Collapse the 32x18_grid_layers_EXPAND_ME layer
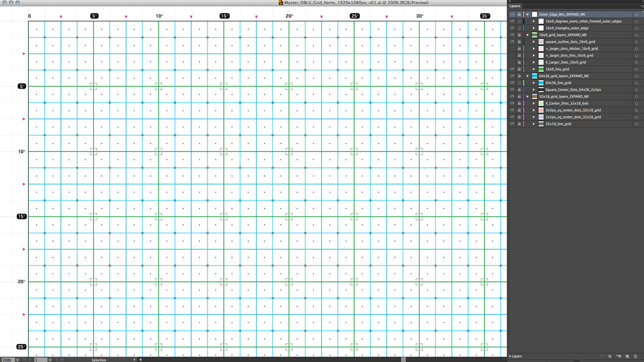This screenshot has width=644, height=362. 528,97
